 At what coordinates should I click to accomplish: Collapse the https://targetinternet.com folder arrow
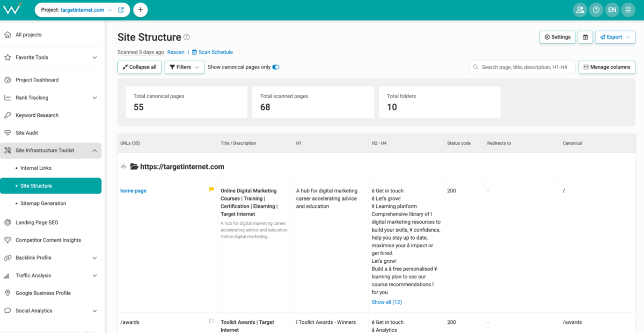(x=123, y=167)
